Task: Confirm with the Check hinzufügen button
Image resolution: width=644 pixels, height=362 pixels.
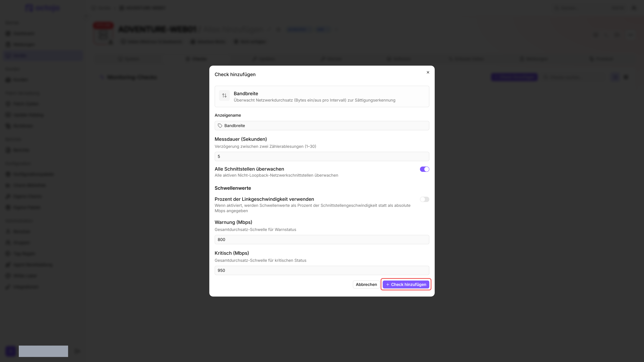Action: [x=406, y=285]
